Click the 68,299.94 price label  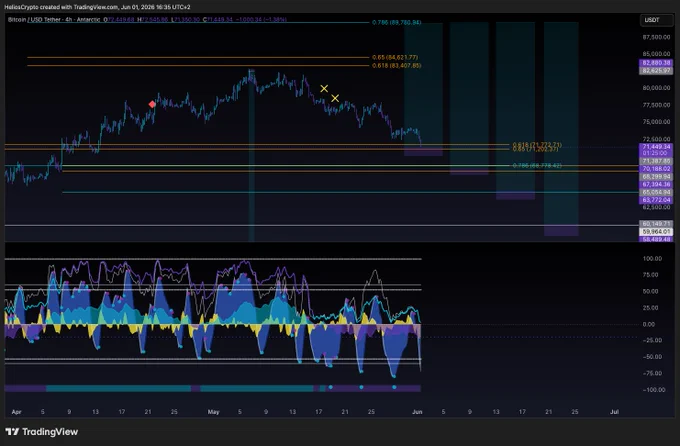[x=656, y=177]
